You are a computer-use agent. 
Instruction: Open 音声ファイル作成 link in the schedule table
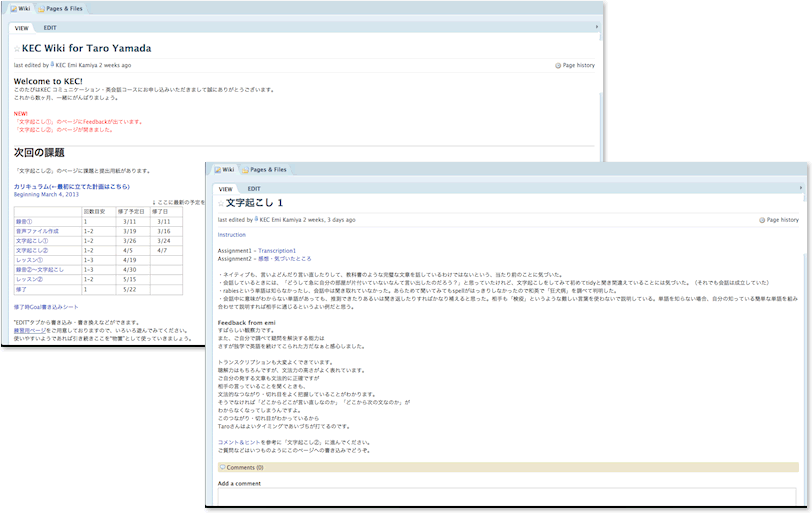(x=36, y=231)
